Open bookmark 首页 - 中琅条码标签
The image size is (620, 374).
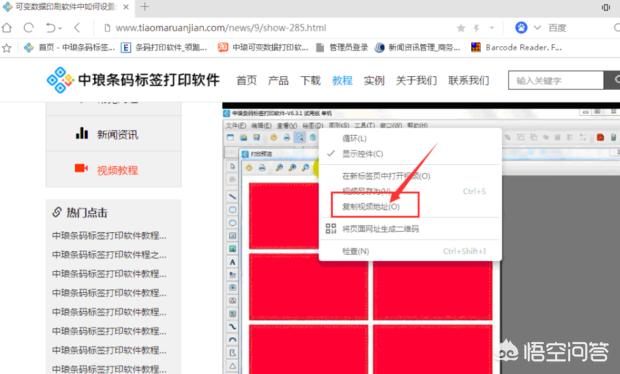coord(69,48)
